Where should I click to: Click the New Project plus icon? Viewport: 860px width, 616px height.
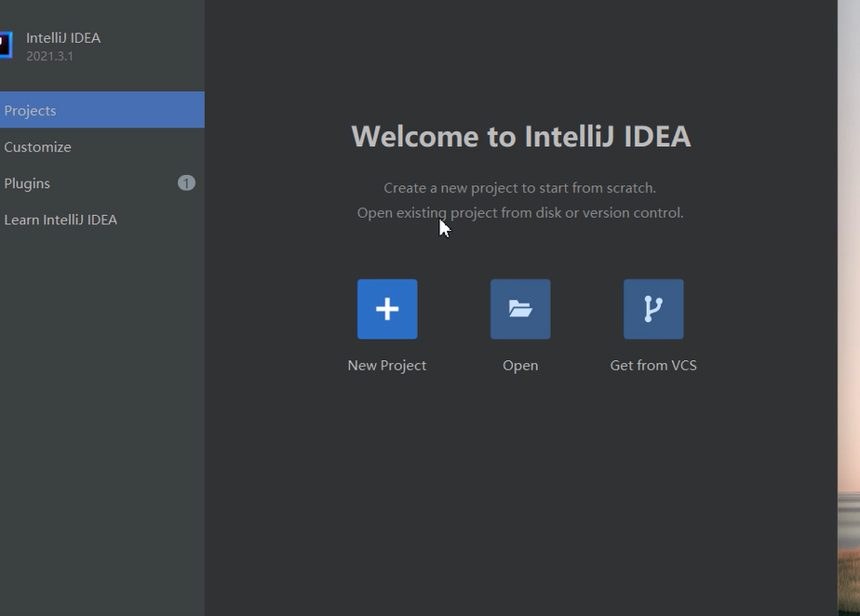[387, 309]
